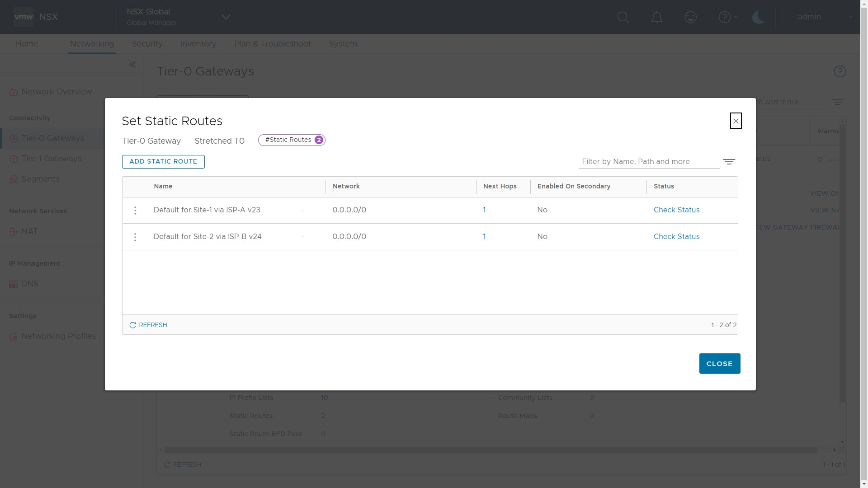This screenshot has width=868, height=488.
Task: Click filter lines icon beside dialog filter field
Action: click(729, 162)
